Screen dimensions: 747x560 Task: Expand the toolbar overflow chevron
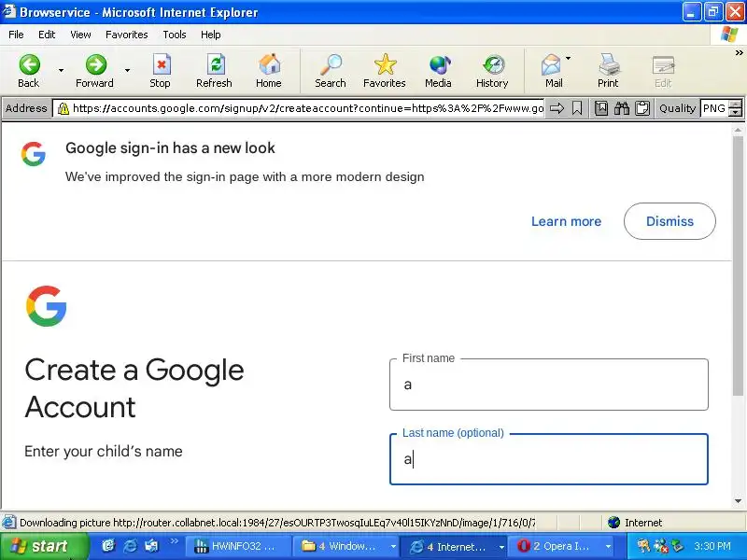(x=739, y=53)
